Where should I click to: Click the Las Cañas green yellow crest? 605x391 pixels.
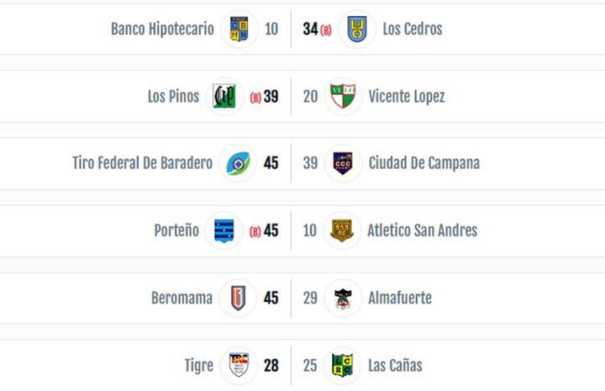[x=342, y=365]
